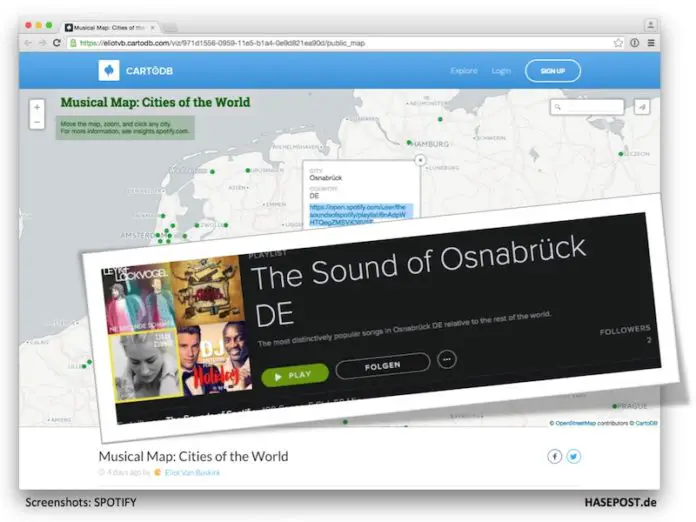Click the Lockvogel album cover
Screen dimensions: 696x522
tap(137, 298)
